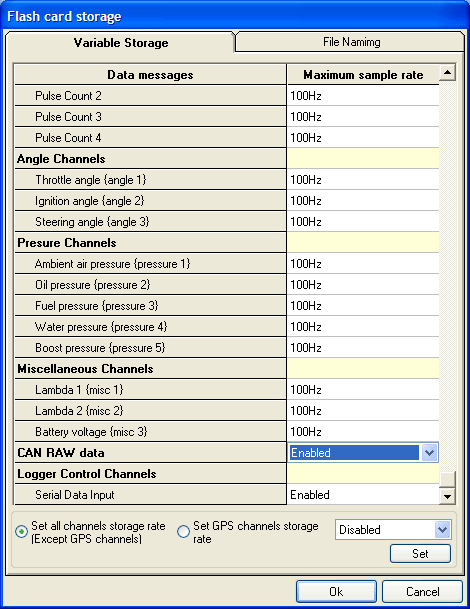This screenshot has height=609, width=470.
Task: Expand the Disabled storage rate dropdown
Action: click(443, 530)
